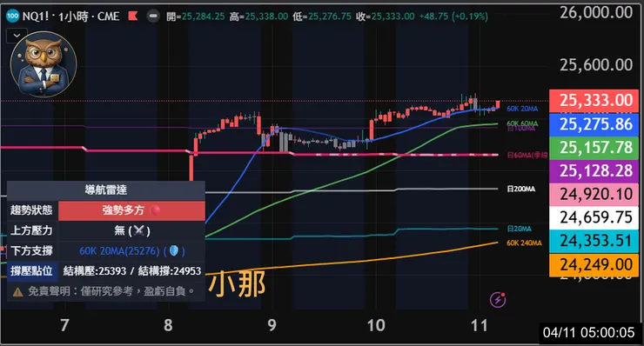Click the 日20MA line label
The image size is (644, 346).
tap(519, 229)
